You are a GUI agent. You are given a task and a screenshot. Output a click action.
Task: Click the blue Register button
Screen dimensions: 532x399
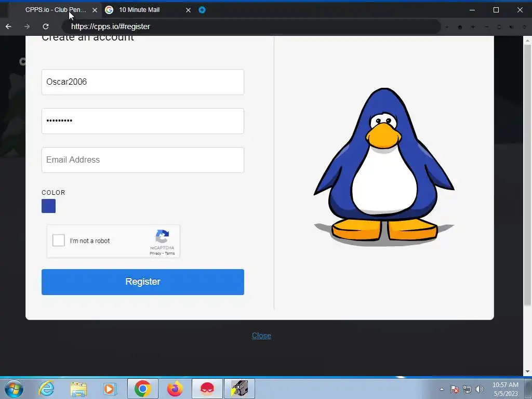click(143, 282)
